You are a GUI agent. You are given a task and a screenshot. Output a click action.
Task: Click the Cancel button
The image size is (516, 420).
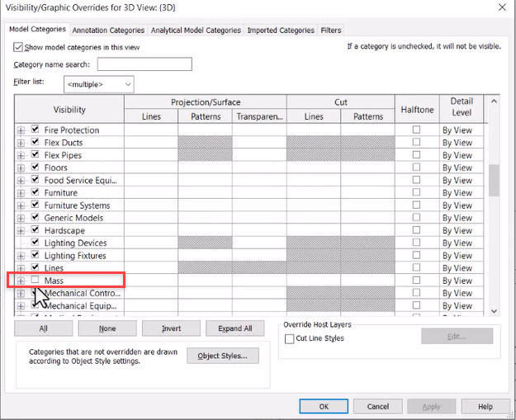378,407
